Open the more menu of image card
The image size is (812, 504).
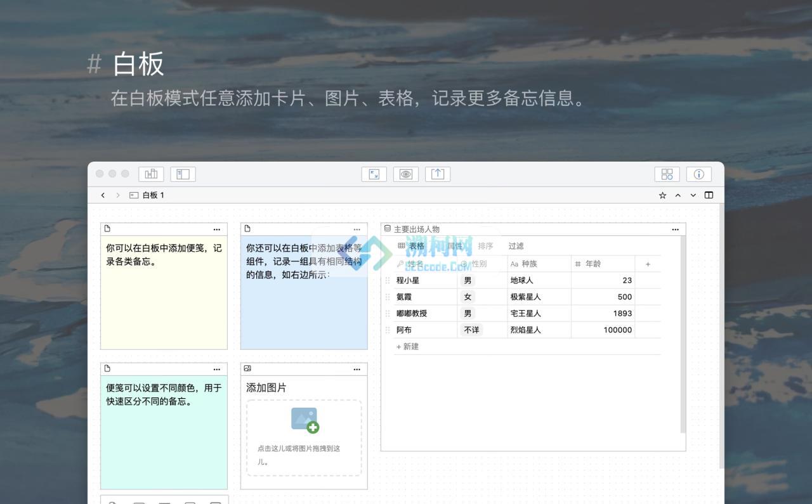[357, 369]
